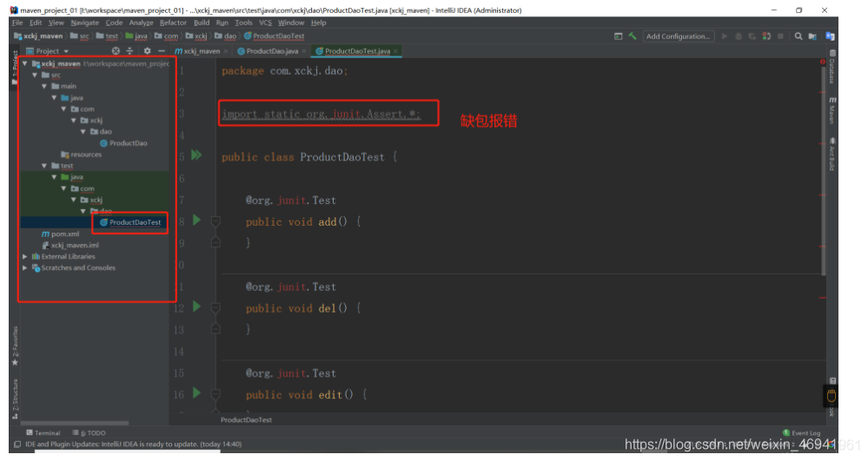868x461 pixels.
Task: Click ProductDaoTest breadcrumb in navigation bar
Action: [275, 36]
